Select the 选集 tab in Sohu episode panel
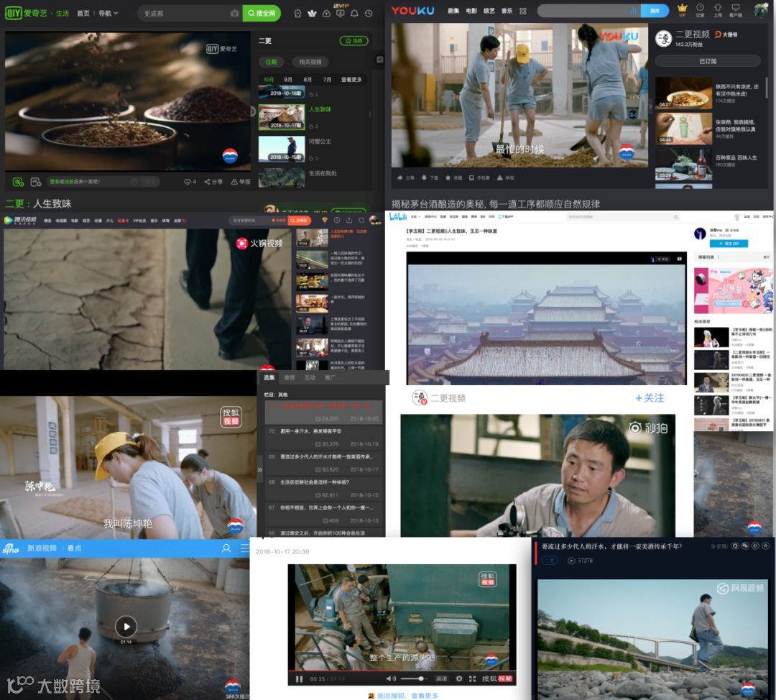 click(269, 378)
